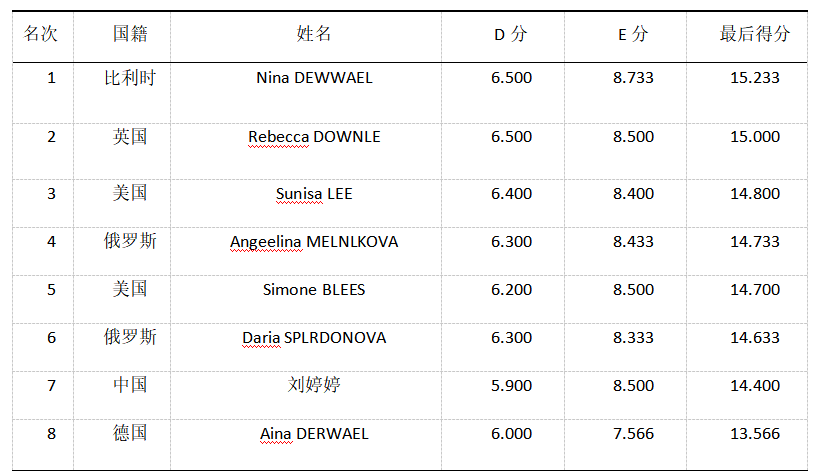The height and width of the screenshot is (474, 814).
Task: Click the name Nina DEWWAEL
Action: [x=314, y=78]
